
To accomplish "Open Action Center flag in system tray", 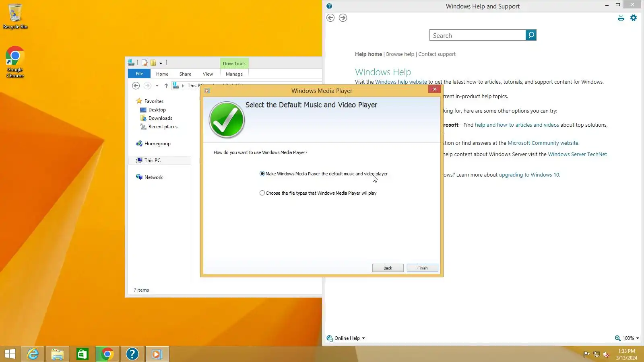I will point(586,354).
